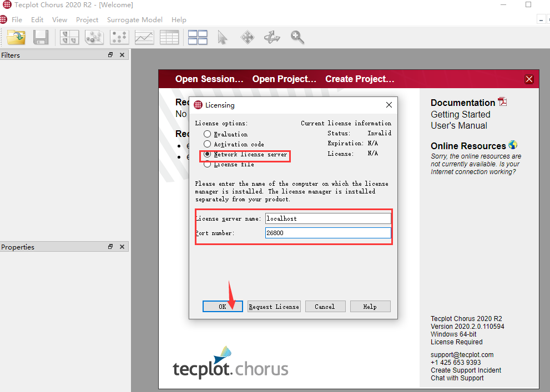Viewport: 550px width, 392px height.
Task: Open the Project menu
Action: (87, 19)
